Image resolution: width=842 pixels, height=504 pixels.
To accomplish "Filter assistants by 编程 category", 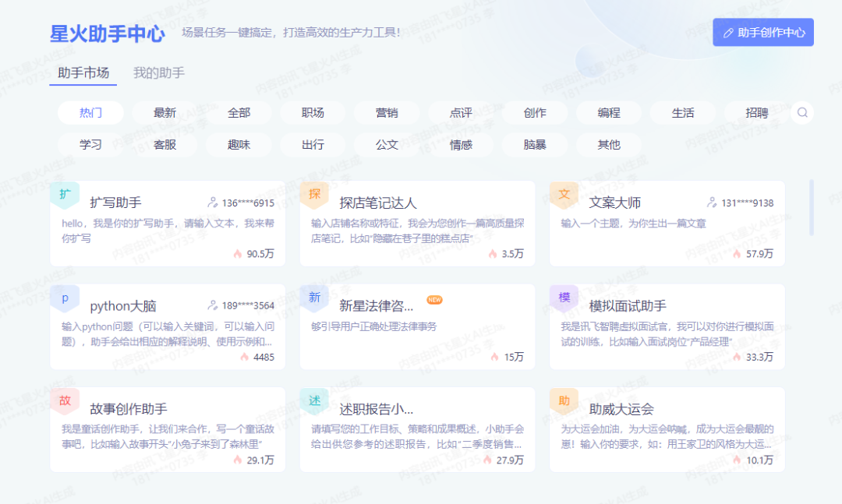I will pos(608,112).
